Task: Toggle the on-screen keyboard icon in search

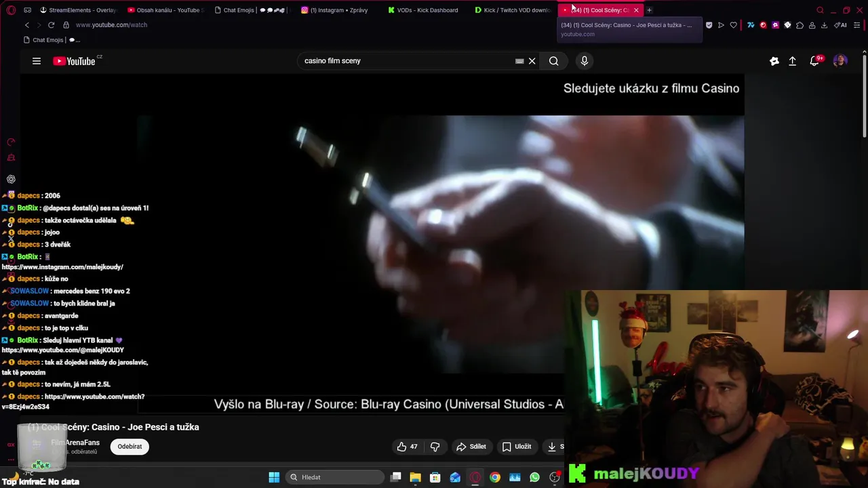Action: point(519,61)
